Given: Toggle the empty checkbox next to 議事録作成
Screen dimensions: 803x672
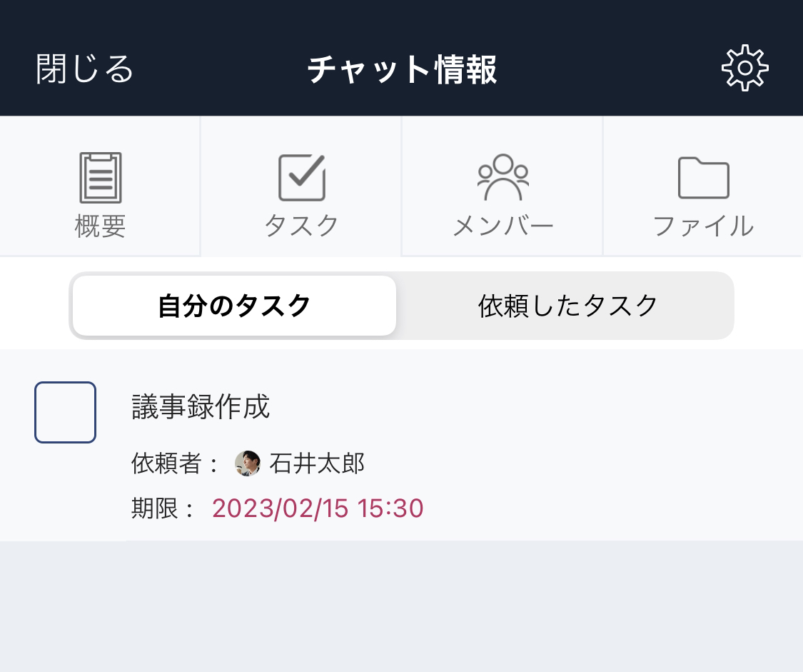Looking at the screenshot, I should tap(65, 412).
